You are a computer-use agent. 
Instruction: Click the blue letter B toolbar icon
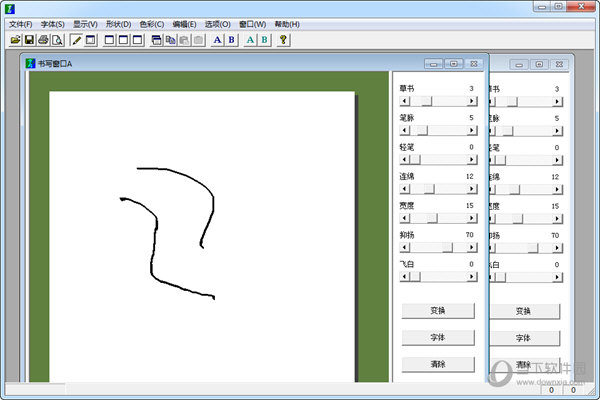pyautogui.click(x=232, y=40)
